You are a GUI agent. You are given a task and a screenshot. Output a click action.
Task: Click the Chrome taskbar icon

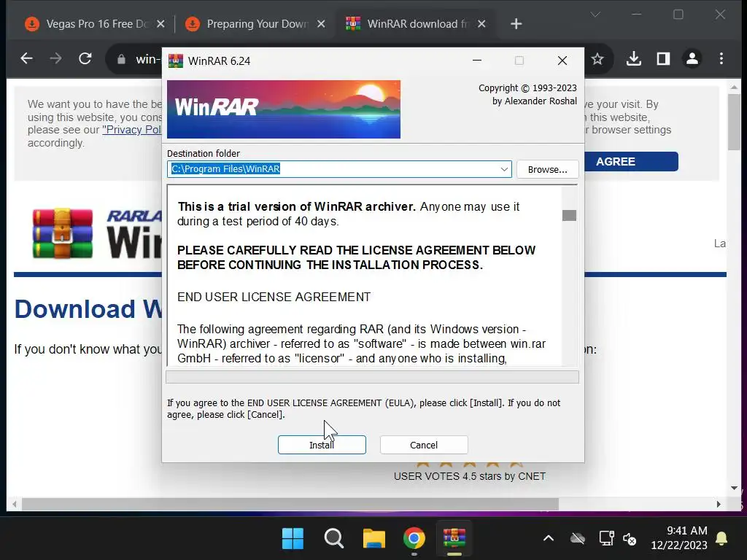(x=414, y=539)
